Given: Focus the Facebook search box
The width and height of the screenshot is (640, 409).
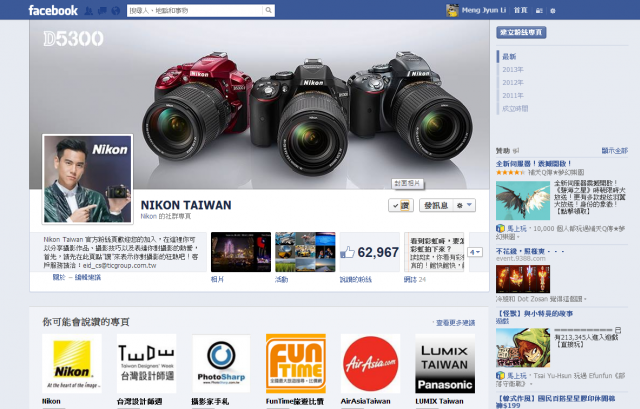Looking at the screenshot, I should pyautogui.click(x=195, y=11).
